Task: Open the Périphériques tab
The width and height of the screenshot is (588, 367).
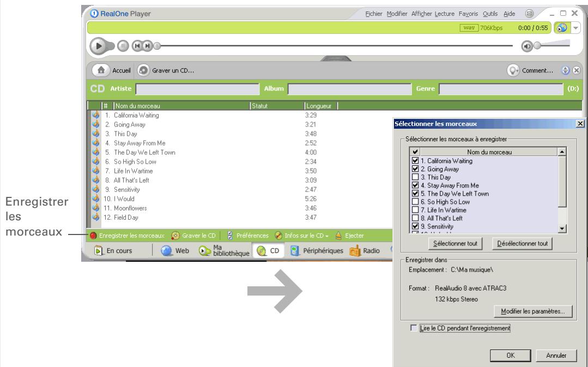Action: 317,251
